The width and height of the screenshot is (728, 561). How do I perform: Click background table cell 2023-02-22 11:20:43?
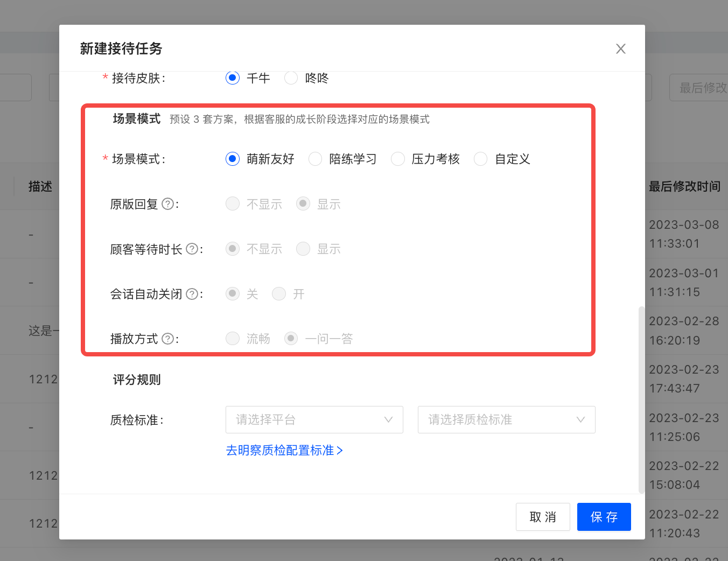tap(684, 524)
